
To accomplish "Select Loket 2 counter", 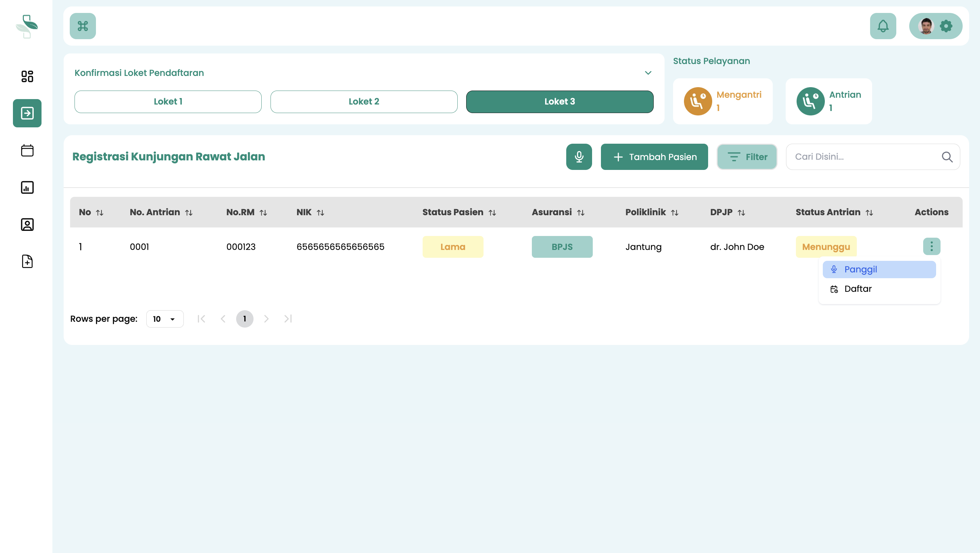I will click(364, 101).
